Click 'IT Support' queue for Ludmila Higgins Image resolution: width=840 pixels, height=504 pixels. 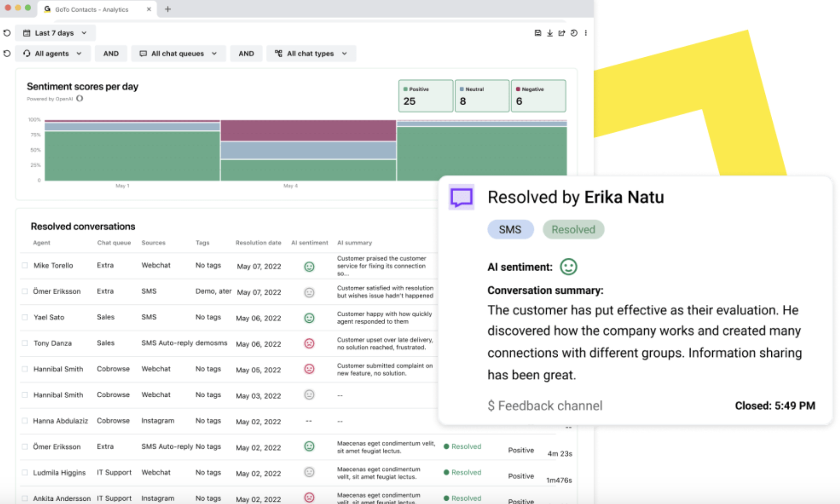pyautogui.click(x=114, y=472)
